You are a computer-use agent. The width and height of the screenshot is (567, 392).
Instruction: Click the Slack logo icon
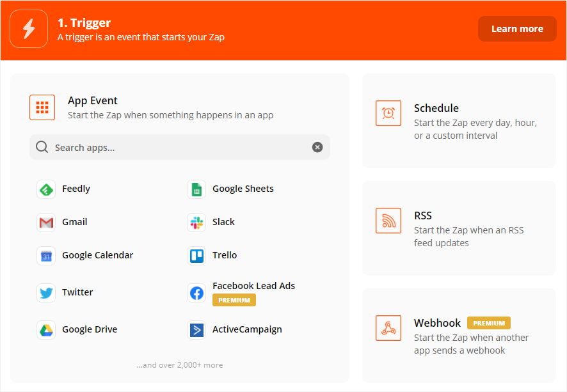(x=196, y=223)
